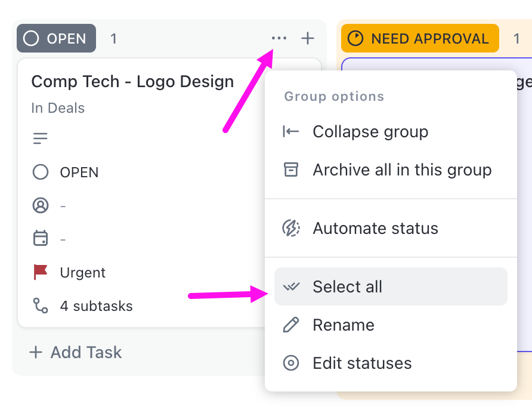The width and height of the screenshot is (532, 407).
Task: Click the Urgent priority flag icon
Action: pos(39,272)
